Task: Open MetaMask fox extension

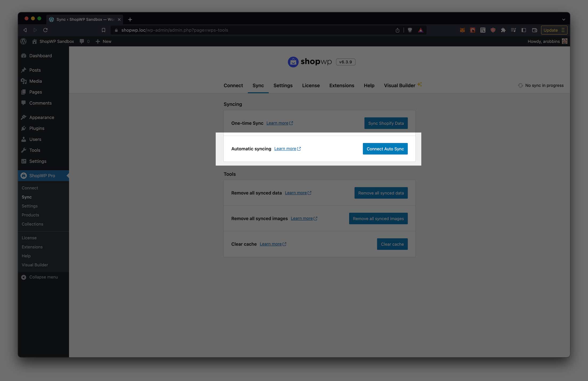Action: (x=462, y=30)
